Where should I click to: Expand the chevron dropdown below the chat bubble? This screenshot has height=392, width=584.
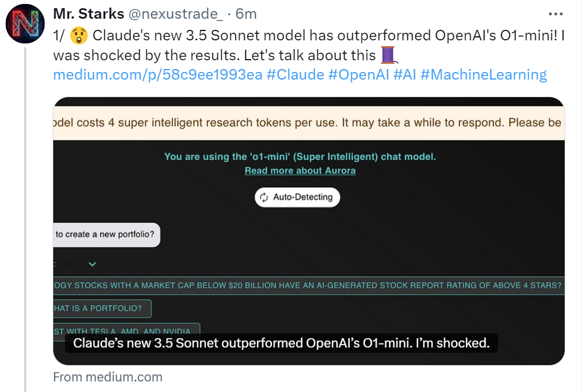tap(92, 264)
